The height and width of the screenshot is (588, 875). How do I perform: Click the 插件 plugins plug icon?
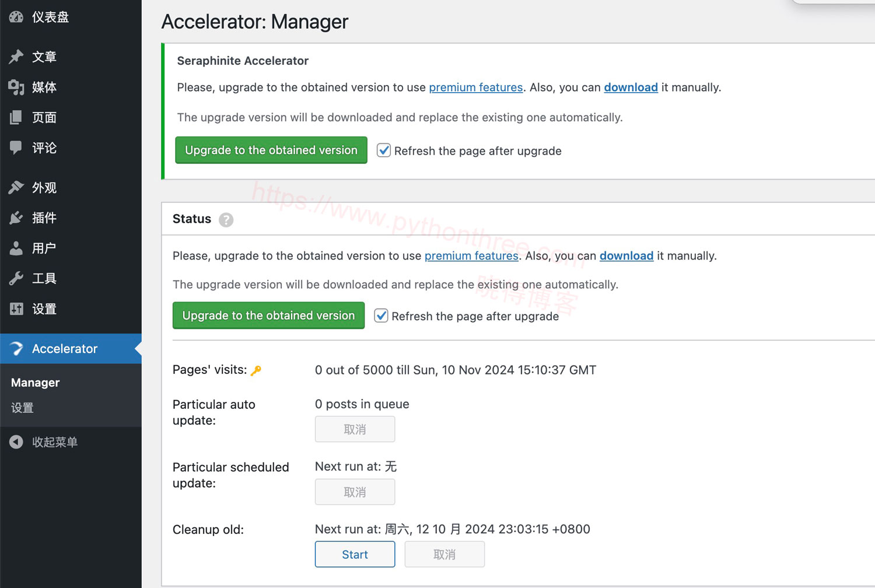(x=16, y=218)
